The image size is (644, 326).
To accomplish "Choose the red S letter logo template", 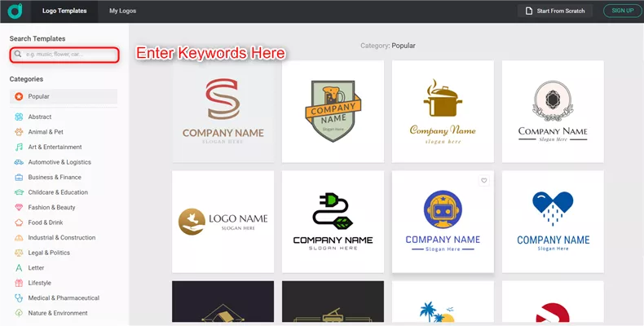I will coord(223,111).
